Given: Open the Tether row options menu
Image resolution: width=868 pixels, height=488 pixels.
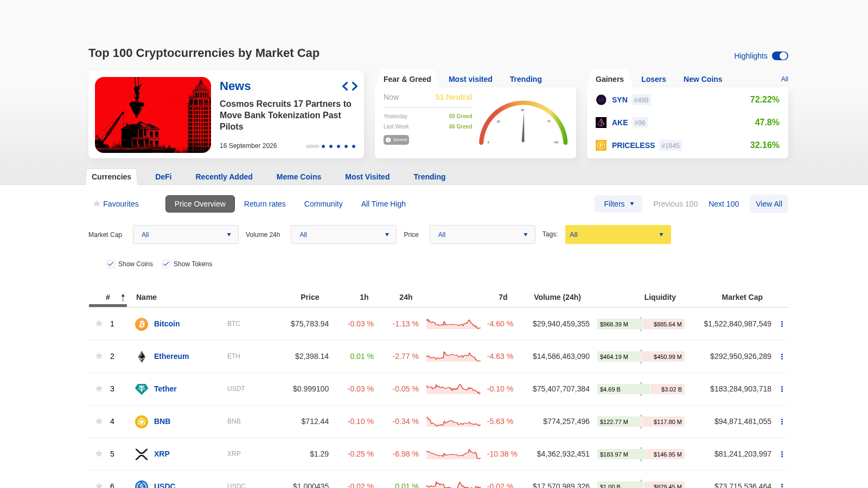Looking at the screenshot, I should pos(782,389).
